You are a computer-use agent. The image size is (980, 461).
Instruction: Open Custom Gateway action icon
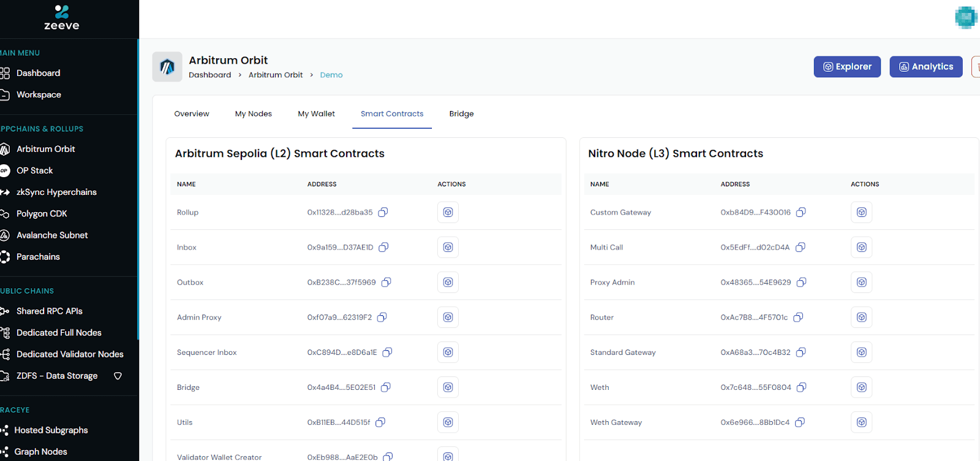862,212
